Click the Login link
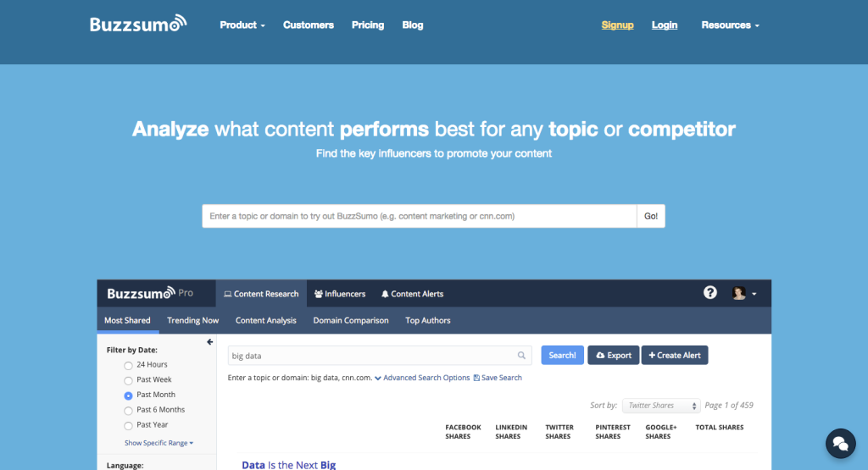Screen dimensions: 868x470 (x=665, y=25)
